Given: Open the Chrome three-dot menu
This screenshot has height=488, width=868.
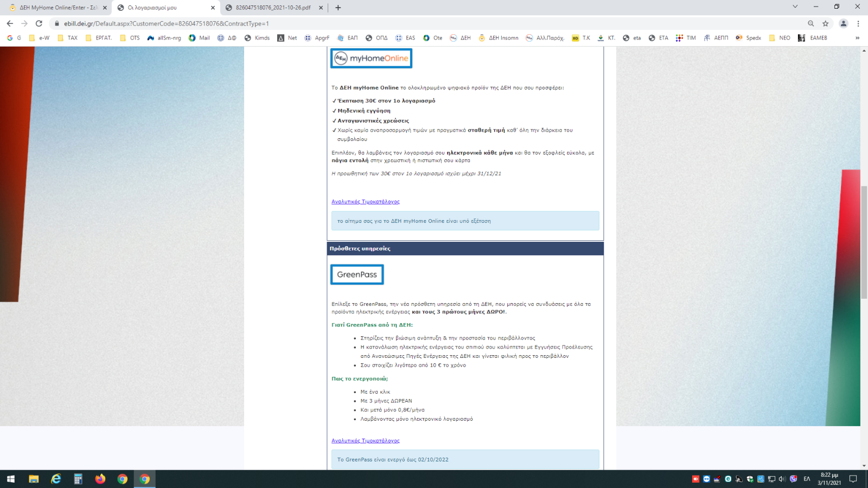Looking at the screenshot, I should (x=858, y=23).
